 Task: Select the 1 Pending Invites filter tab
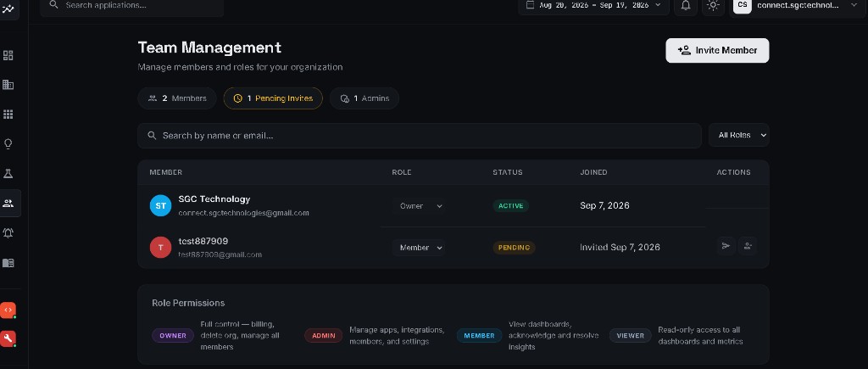tap(273, 98)
